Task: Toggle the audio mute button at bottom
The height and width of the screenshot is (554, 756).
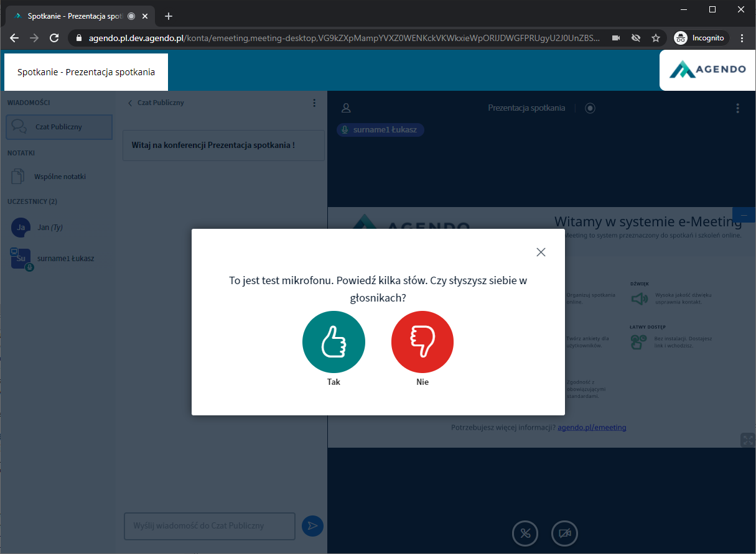Action: pyautogui.click(x=525, y=533)
